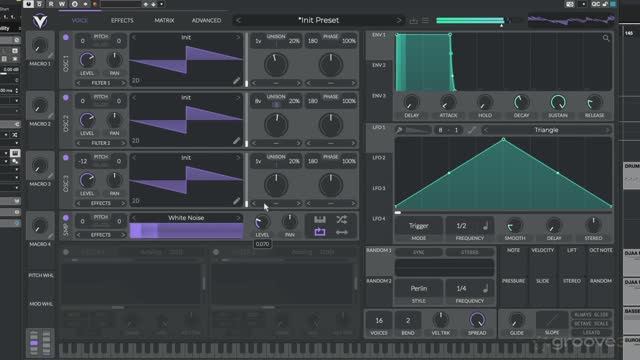This screenshot has width=640, height=360.
Task: Click the Random frequency note sync icon
Action: pos(485,289)
